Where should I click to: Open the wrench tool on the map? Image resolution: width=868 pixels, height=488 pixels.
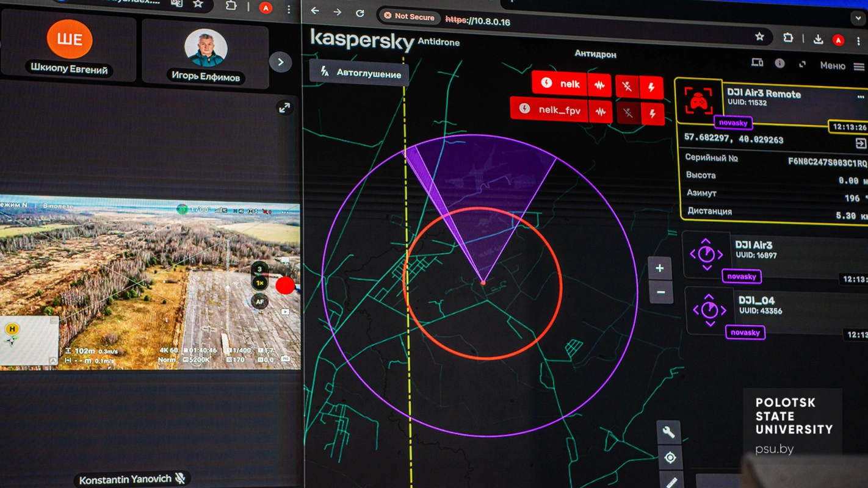tap(669, 432)
